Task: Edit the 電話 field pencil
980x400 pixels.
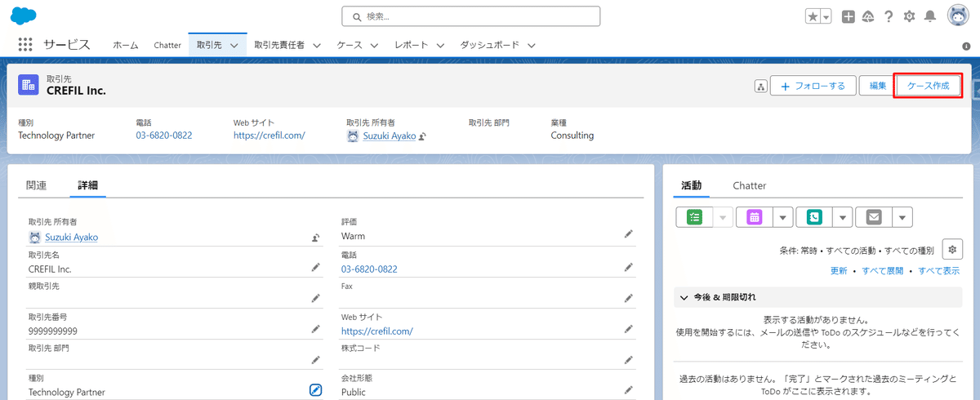Action: [629, 267]
